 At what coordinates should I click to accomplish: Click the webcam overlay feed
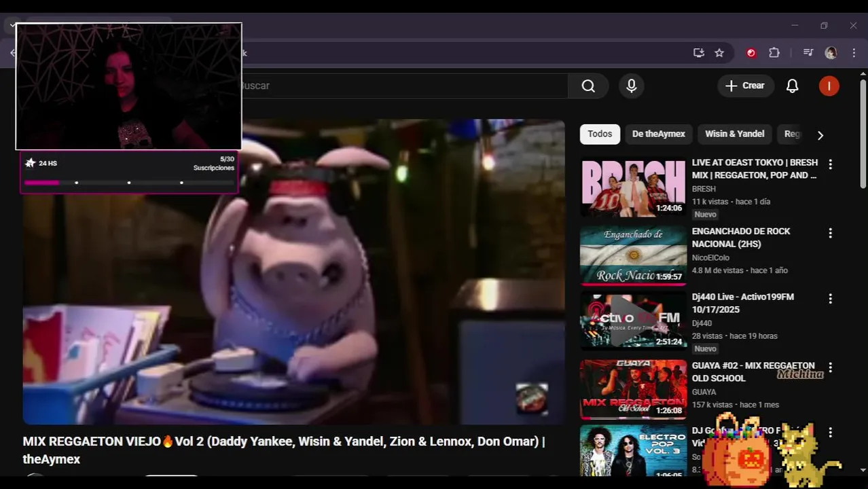pyautogui.click(x=128, y=86)
